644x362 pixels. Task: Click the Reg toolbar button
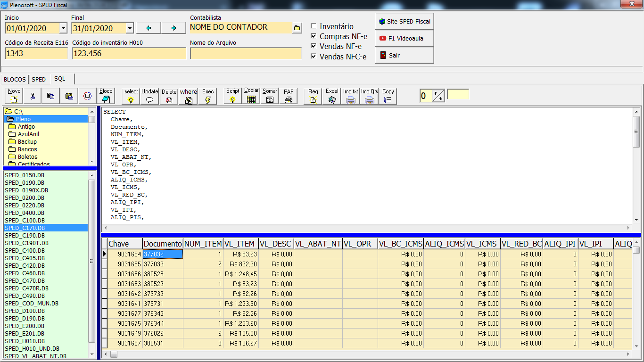(x=313, y=96)
